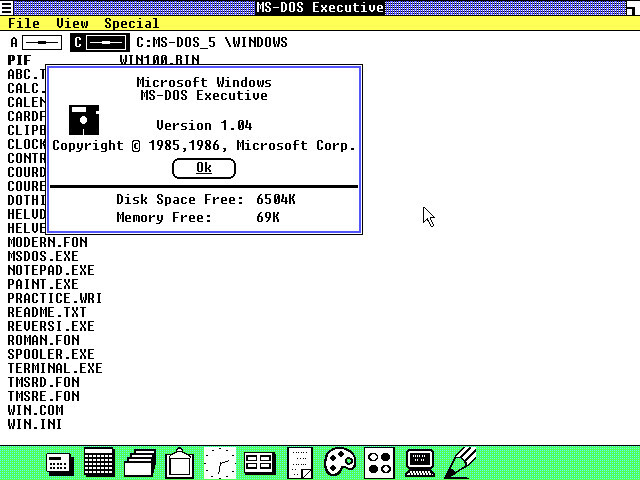Select PRACTICE.WRI in the file list

pyautogui.click(x=55, y=298)
